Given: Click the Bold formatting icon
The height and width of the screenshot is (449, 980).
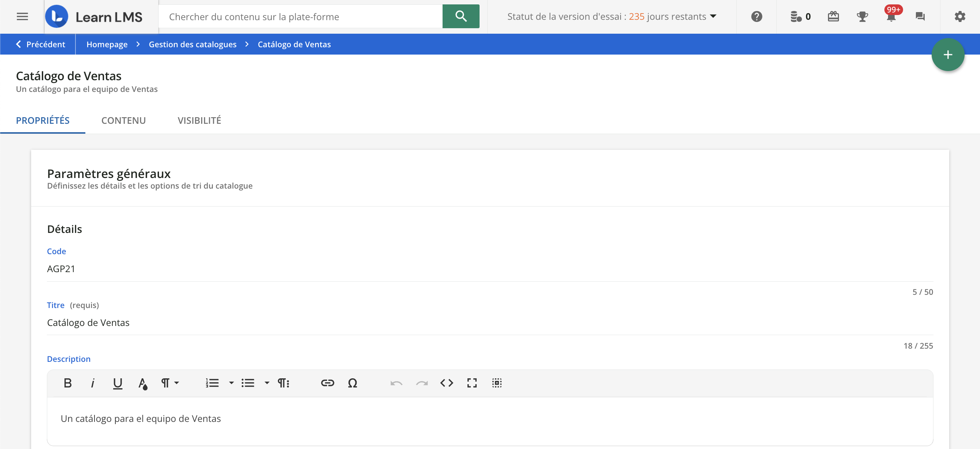Looking at the screenshot, I should coord(68,383).
